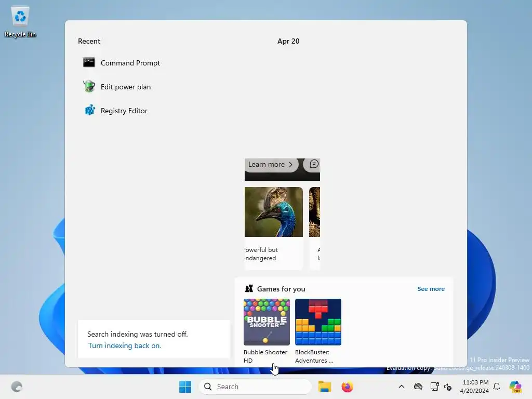The image size is (532, 399).
Task: Open the partially visible second article image
Action: click(314, 212)
